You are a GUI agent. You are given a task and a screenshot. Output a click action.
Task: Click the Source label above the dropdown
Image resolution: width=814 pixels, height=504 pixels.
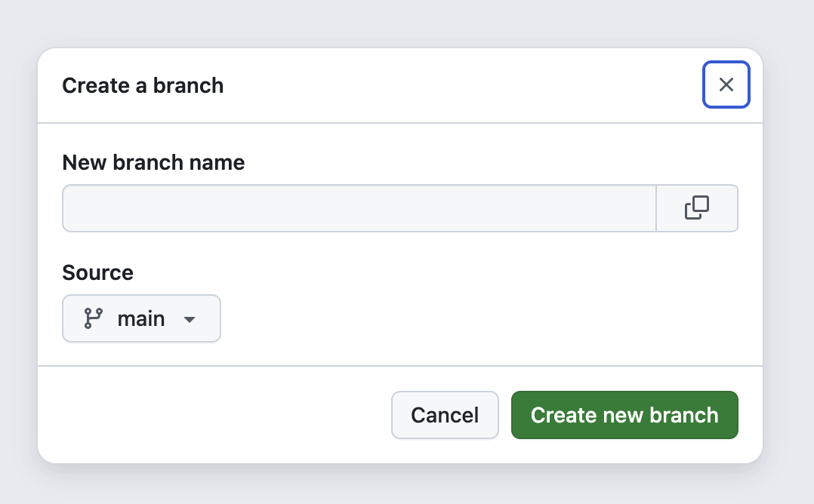click(x=97, y=272)
